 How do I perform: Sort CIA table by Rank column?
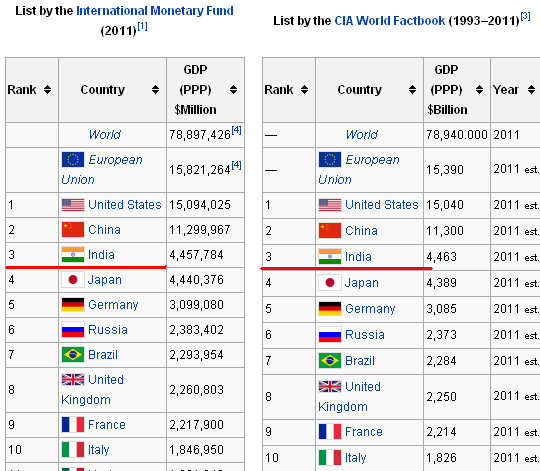tap(304, 90)
